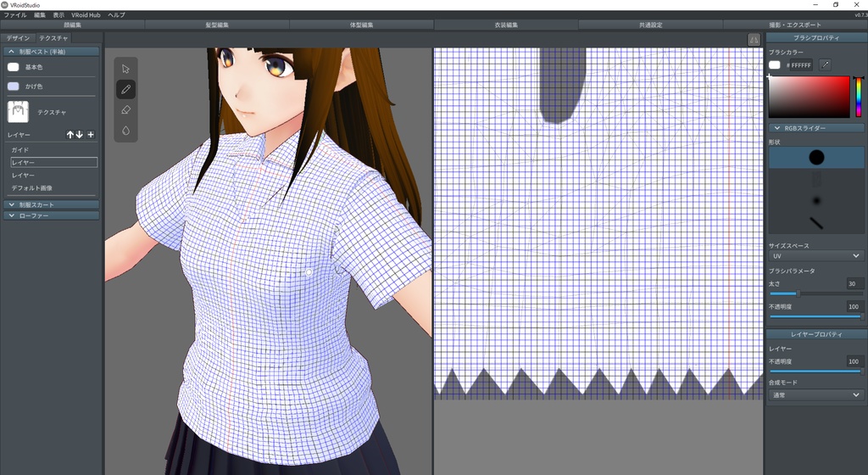Open the 合成モード 通常 dropdown
Image resolution: width=868 pixels, height=475 pixels.
click(x=816, y=394)
